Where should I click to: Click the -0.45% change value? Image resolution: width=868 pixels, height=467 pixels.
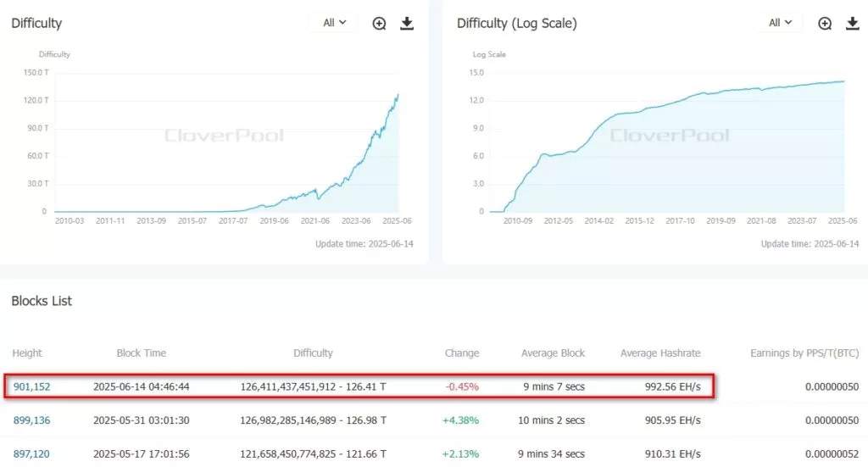(463, 386)
